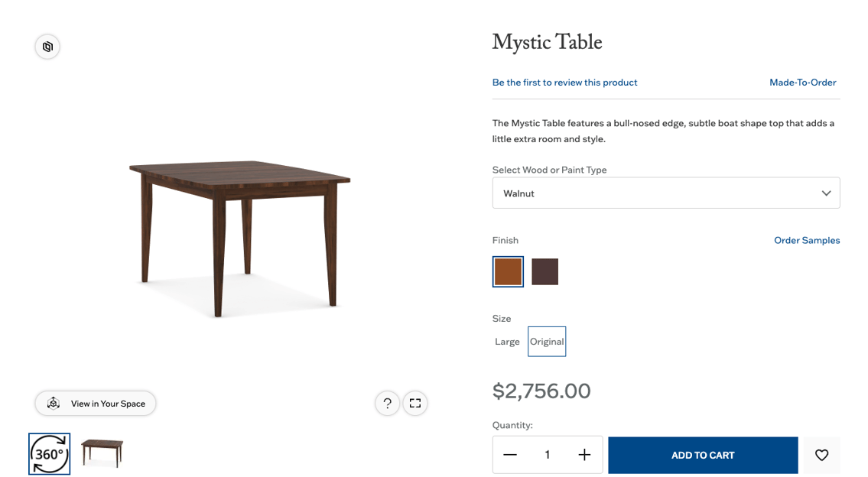Toggle the dark brown finish option
This screenshot has width=868, height=477.
point(545,271)
